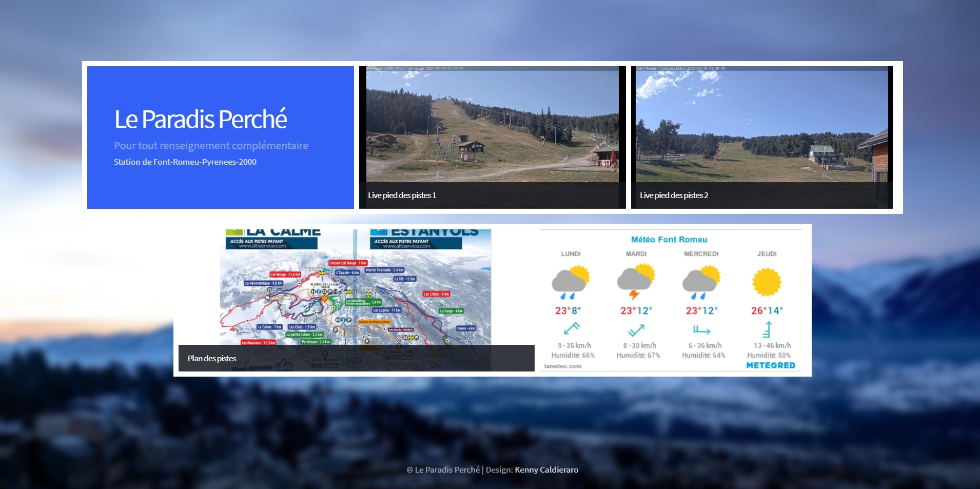Click the 'Plan des pistes' caption
This screenshot has height=489, width=980.
[x=212, y=359]
